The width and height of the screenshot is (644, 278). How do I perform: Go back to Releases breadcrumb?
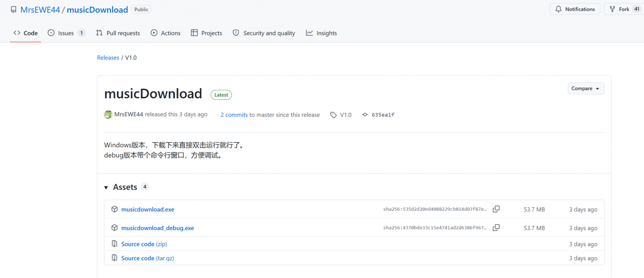pyautogui.click(x=108, y=58)
